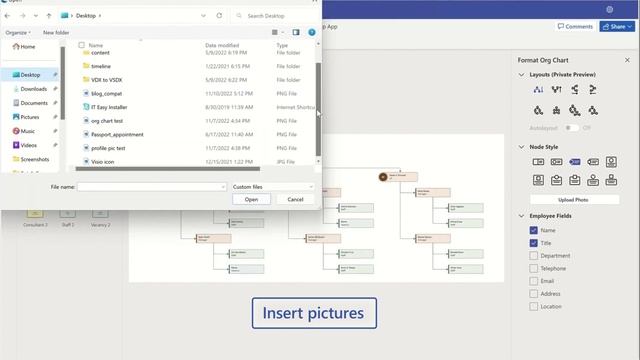640x360 pixels.
Task: Open the Custom files type dropdown
Action: [272, 187]
